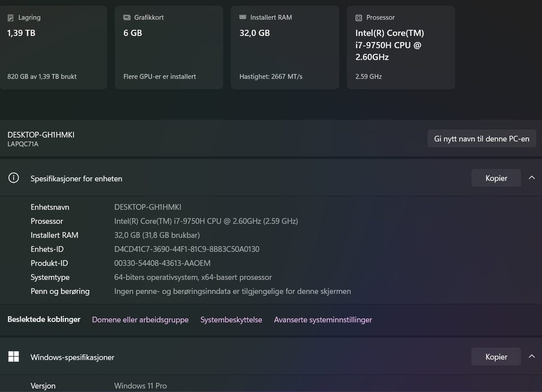Copy device specifications with Kopier button
The height and width of the screenshot is (392, 542).
(x=496, y=178)
